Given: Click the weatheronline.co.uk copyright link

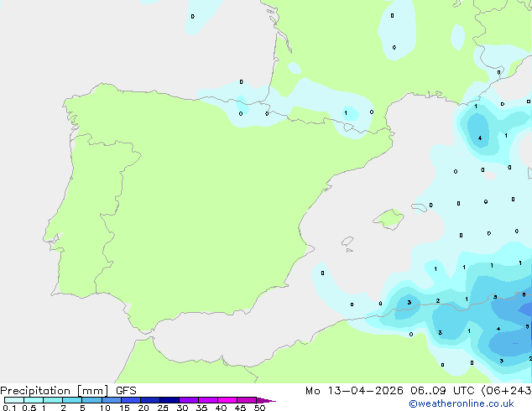Looking at the screenshot, I should pyautogui.click(x=462, y=403).
